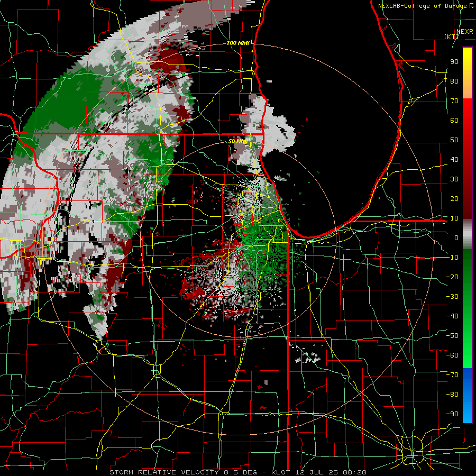This screenshot has width=476, height=476.
Task: Pick the -60 scale label
Action: click(452, 355)
